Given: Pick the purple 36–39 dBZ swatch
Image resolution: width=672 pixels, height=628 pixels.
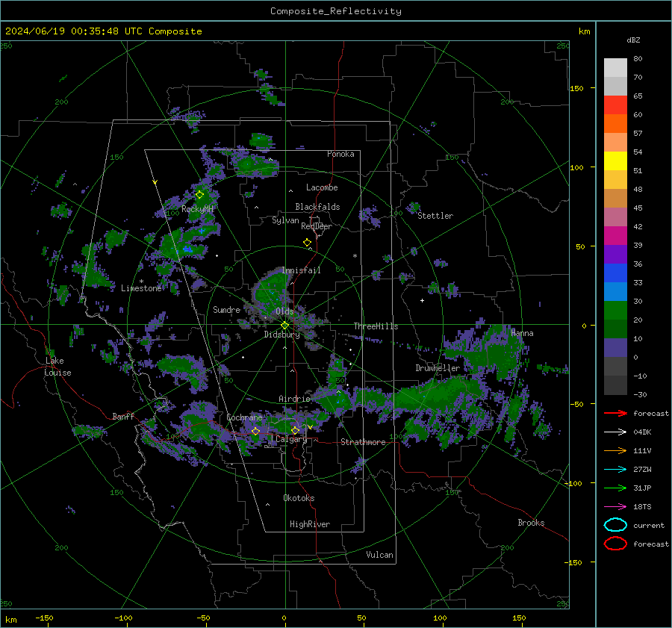Looking at the screenshot, I should pyautogui.click(x=615, y=254).
